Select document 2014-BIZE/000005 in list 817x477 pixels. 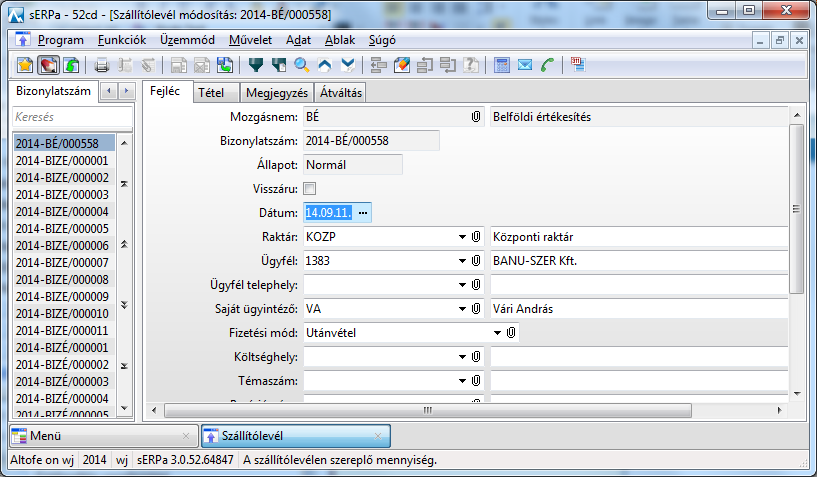coord(62,229)
